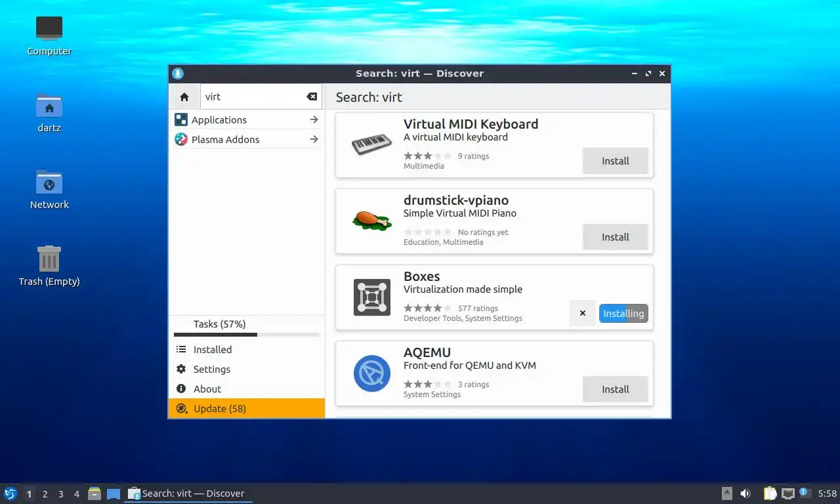Open the Boxes app icon
Viewport: 840px width, 504px height.
tap(372, 297)
